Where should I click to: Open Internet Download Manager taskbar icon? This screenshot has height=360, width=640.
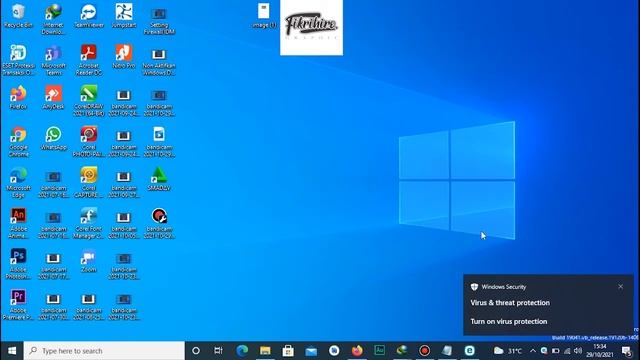pos(402,351)
